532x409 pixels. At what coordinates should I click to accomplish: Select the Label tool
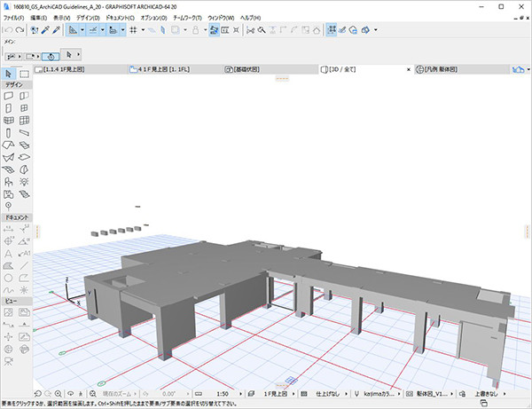(x=24, y=254)
